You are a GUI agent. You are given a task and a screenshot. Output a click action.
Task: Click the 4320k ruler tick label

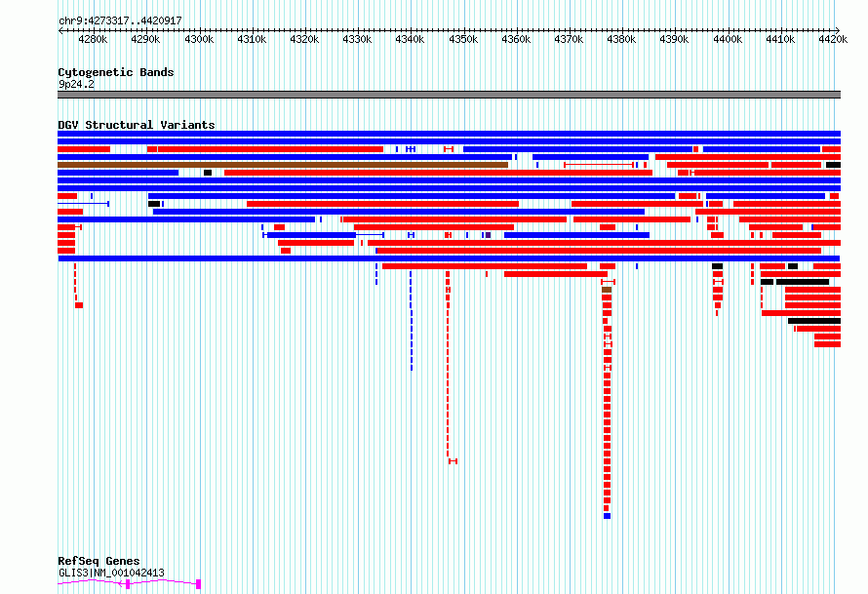point(304,39)
